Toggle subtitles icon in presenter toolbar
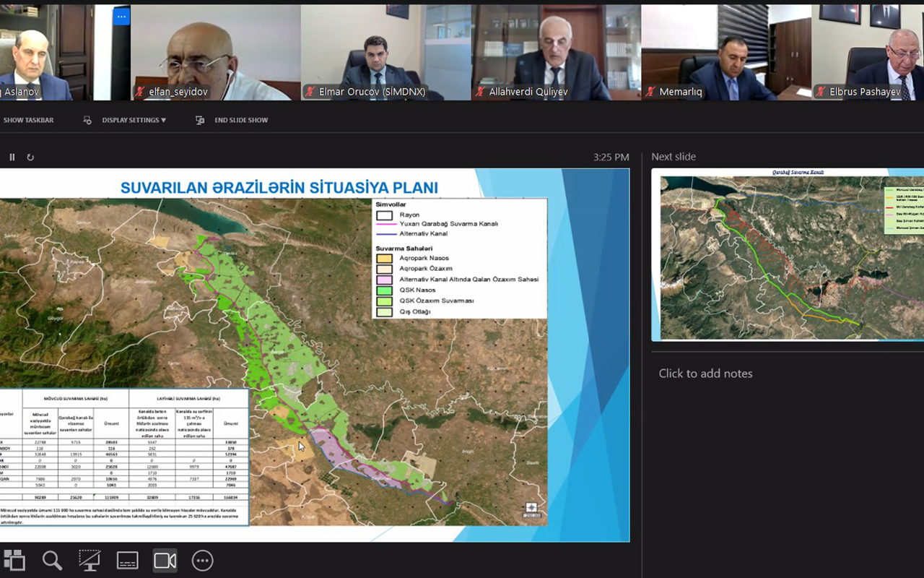The image size is (924, 578). coord(127,561)
